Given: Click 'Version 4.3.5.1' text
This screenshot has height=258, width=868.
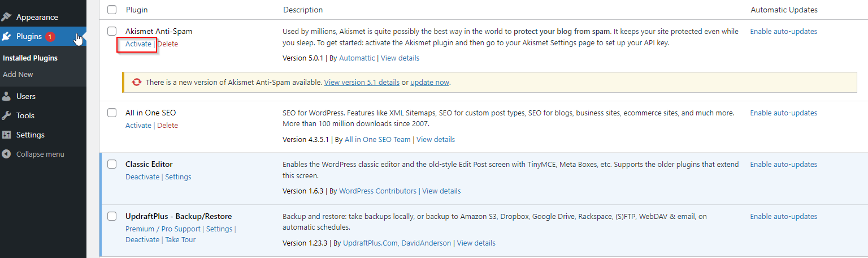Looking at the screenshot, I should 306,139.
